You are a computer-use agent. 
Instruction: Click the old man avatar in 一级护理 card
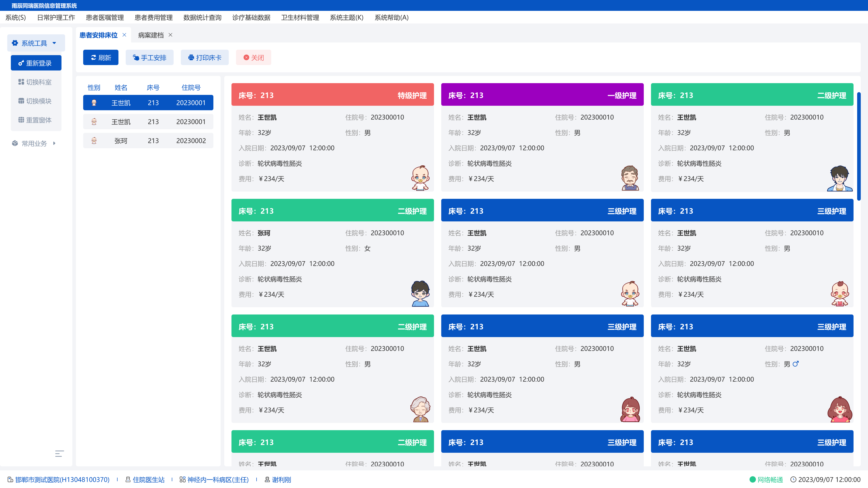(630, 178)
